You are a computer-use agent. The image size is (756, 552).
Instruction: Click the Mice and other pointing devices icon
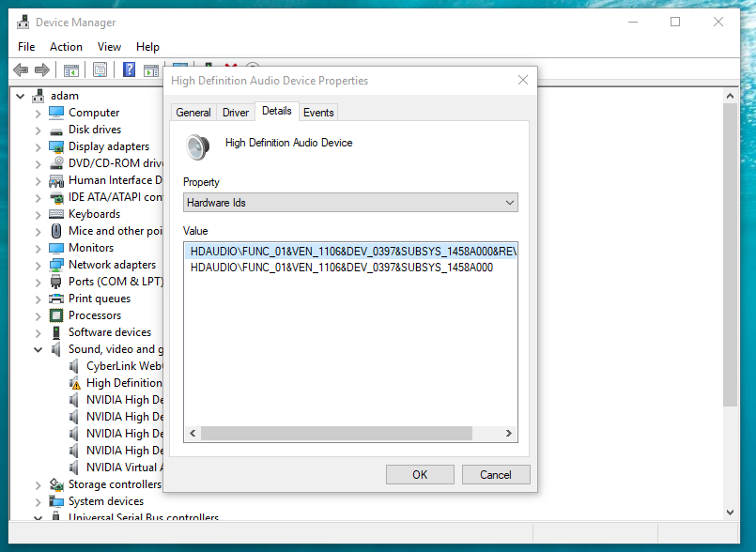[x=56, y=231]
